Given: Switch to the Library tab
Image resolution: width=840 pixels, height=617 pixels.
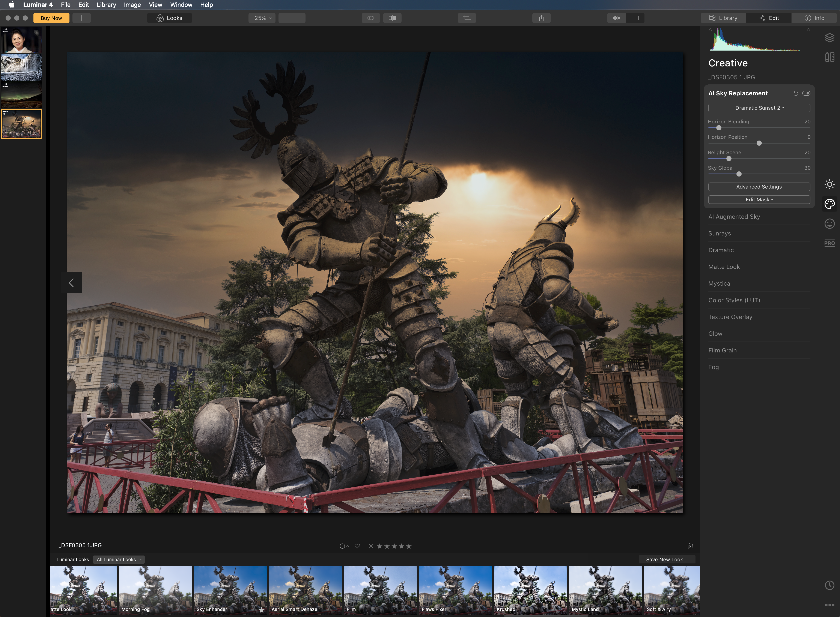Looking at the screenshot, I should pyautogui.click(x=723, y=18).
